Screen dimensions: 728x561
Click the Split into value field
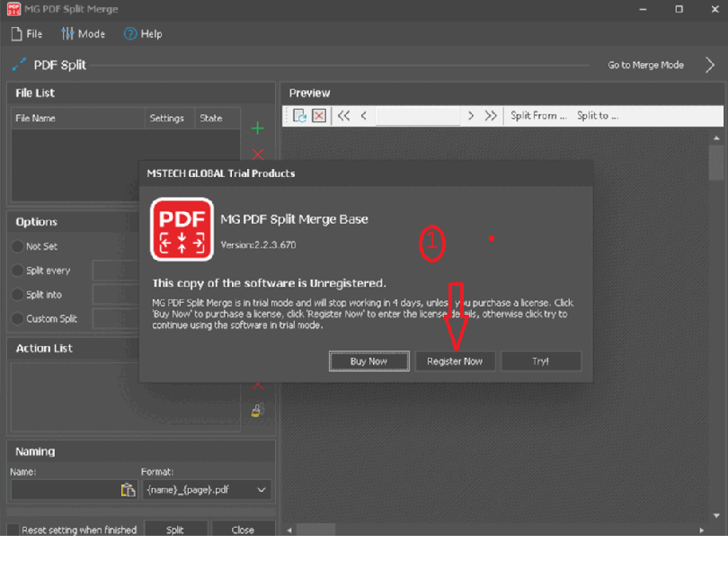click(x=116, y=294)
